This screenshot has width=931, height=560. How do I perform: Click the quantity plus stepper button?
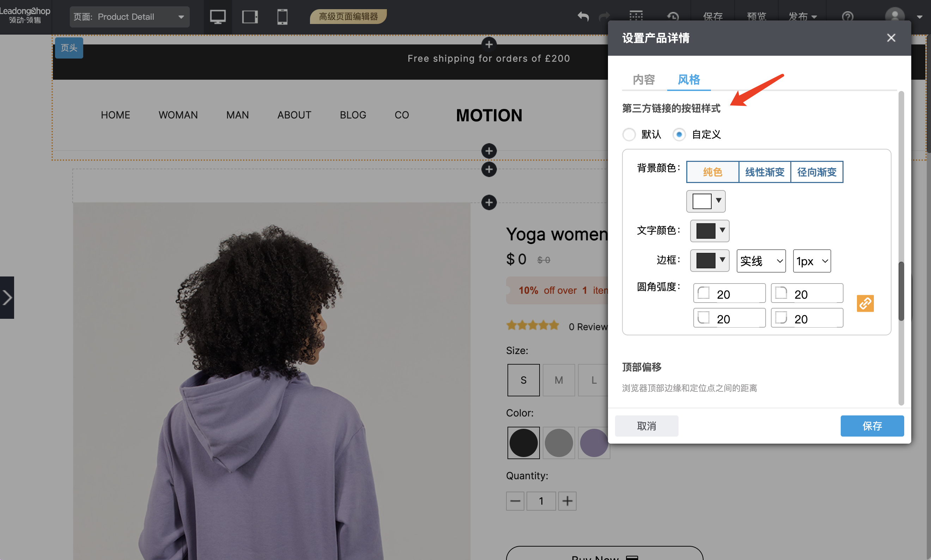[x=567, y=501]
